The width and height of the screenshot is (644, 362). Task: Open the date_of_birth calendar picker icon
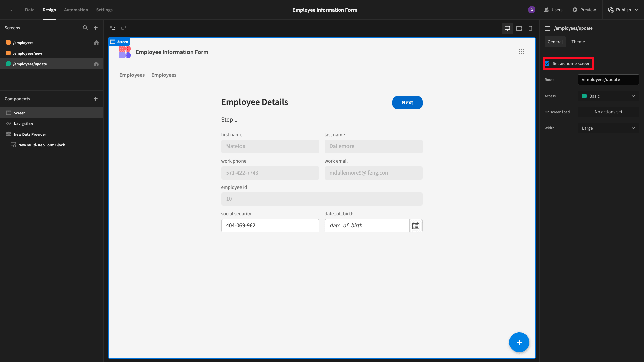tap(416, 226)
